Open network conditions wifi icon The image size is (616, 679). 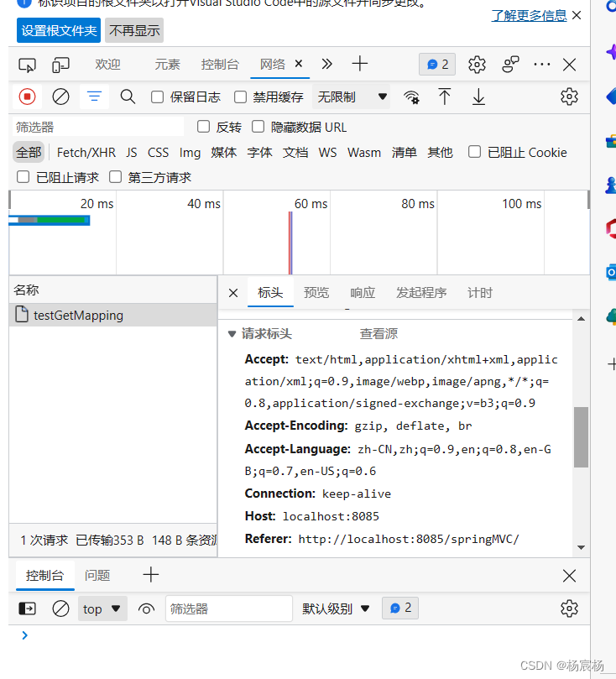click(x=411, y=97)
